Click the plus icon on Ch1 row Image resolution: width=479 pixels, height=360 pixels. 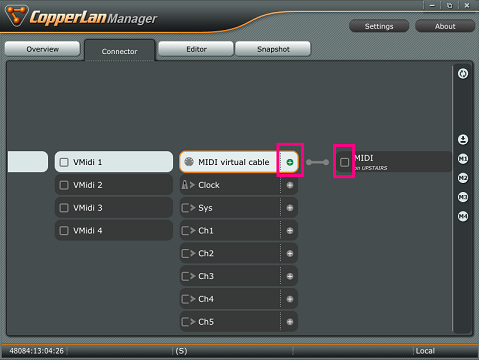click(290, 231)
